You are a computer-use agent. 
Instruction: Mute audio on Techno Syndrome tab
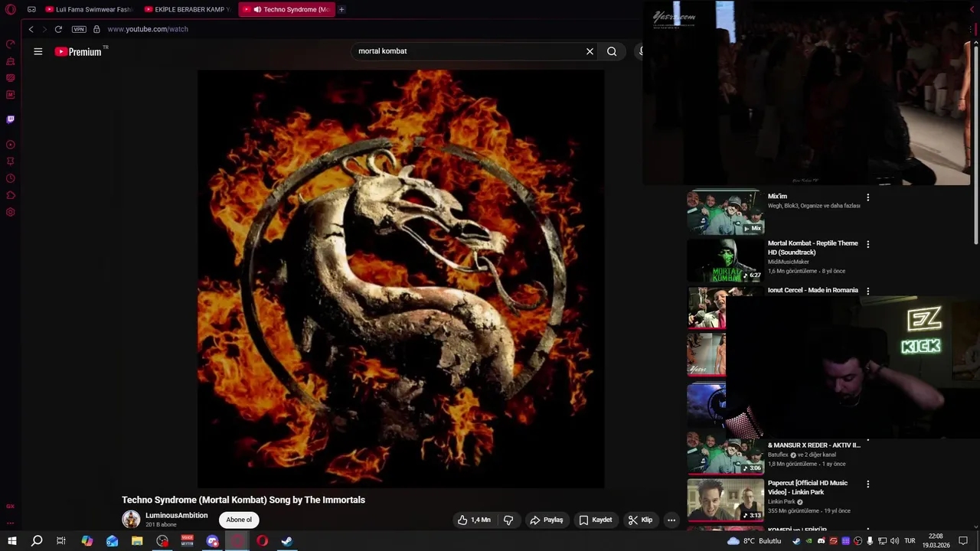257,9
